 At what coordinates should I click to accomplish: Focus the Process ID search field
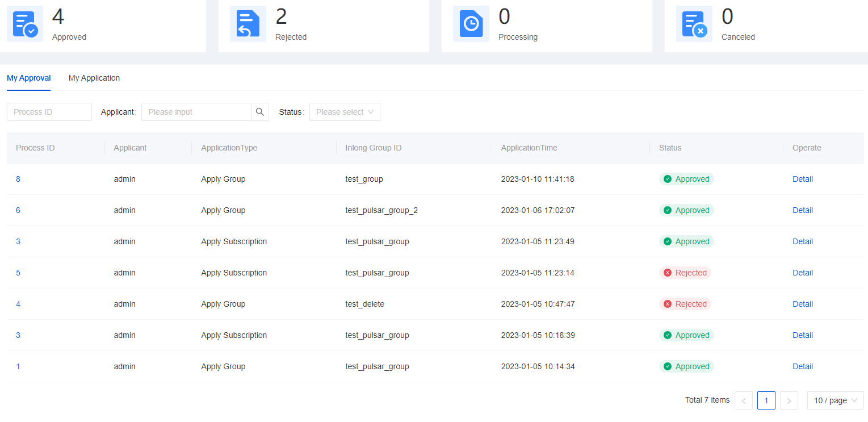(49, 112)
